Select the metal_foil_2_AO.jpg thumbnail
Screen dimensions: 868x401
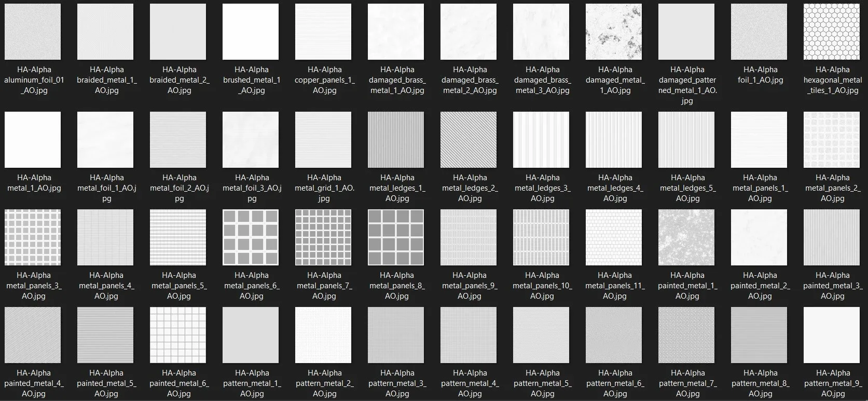tap(178, 140)
